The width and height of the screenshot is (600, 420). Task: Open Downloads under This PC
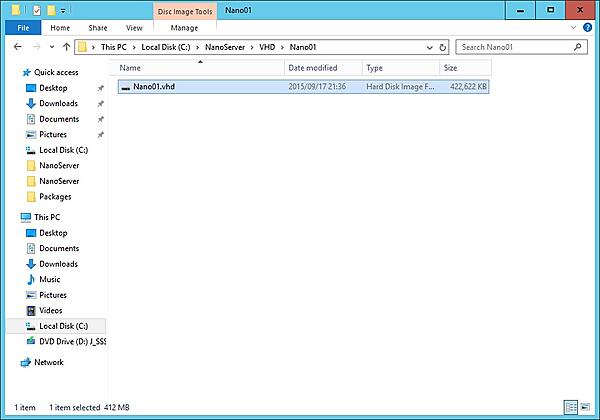pos(58,264)
